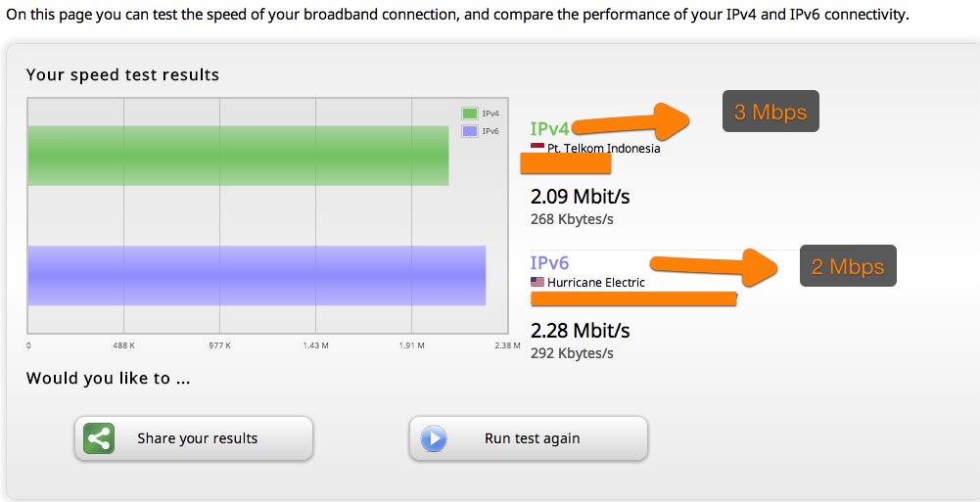This screenshot has width=980, height=502.
Task: Click the orange arrow pointing to 3 Mbps
Action: click(630, 121)
